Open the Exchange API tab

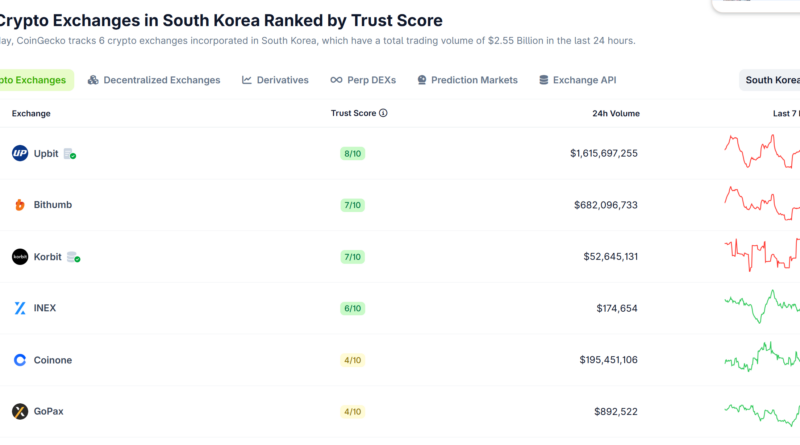(581, 80)
